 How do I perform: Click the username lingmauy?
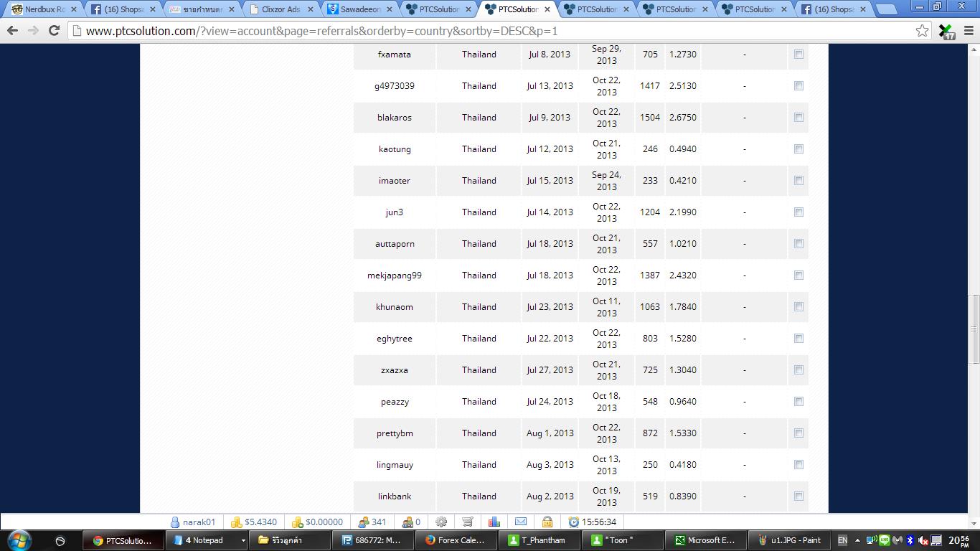click(395, 465)
